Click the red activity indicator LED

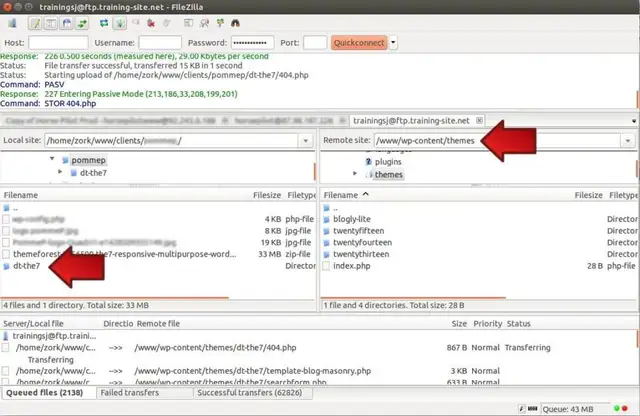point(624,408)
